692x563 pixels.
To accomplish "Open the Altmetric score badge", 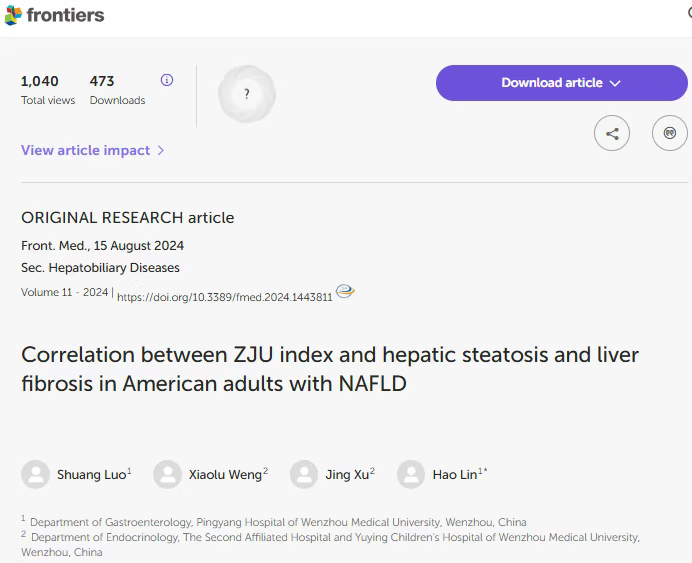I will (247, 94).
